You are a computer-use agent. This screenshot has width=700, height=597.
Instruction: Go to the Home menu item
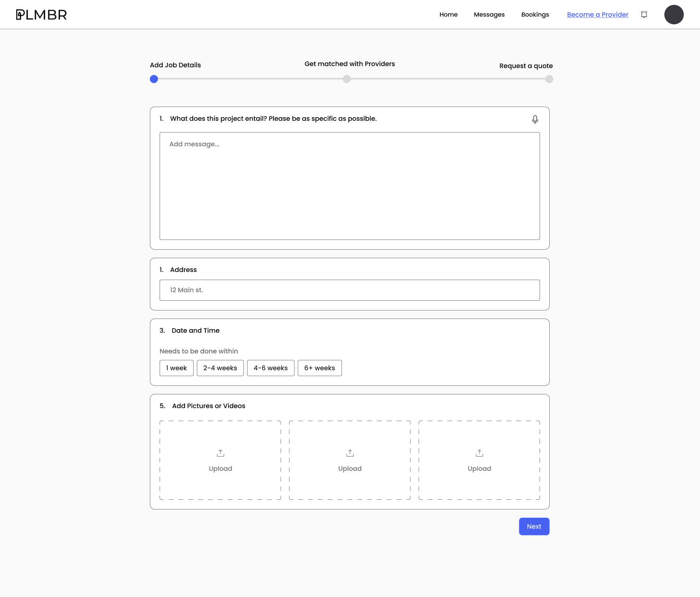[x=448, y=15]
